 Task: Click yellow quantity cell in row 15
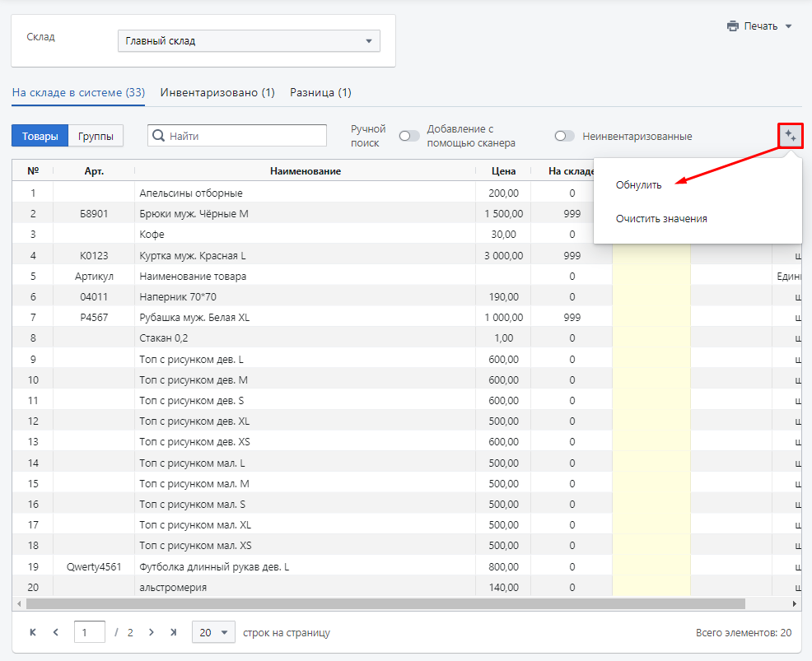tap(651, 483)
